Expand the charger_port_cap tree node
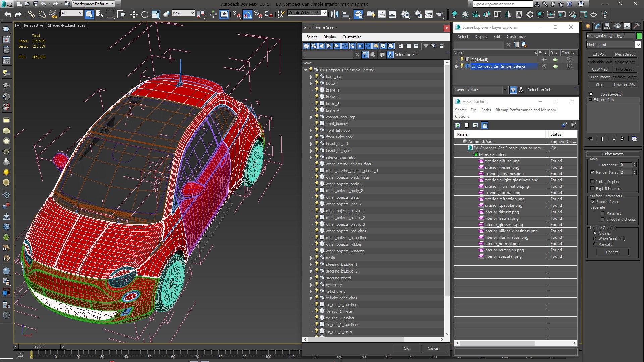Viewport: 644px width, 362px height. click(311, 117)
